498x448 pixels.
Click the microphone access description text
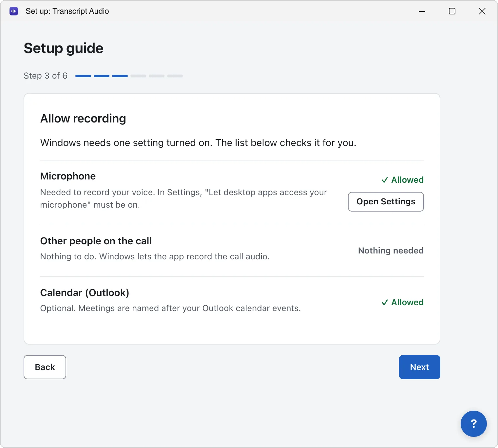[183, 198]
